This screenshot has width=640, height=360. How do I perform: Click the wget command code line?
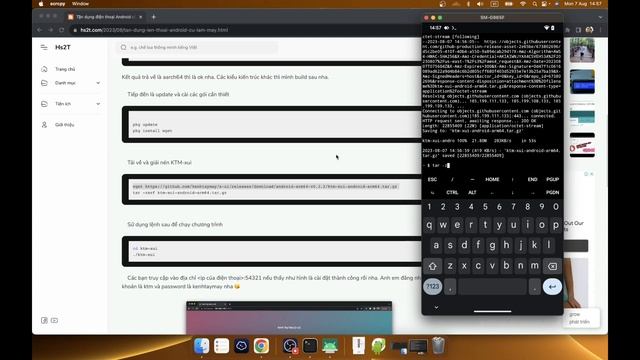(265, 186)
